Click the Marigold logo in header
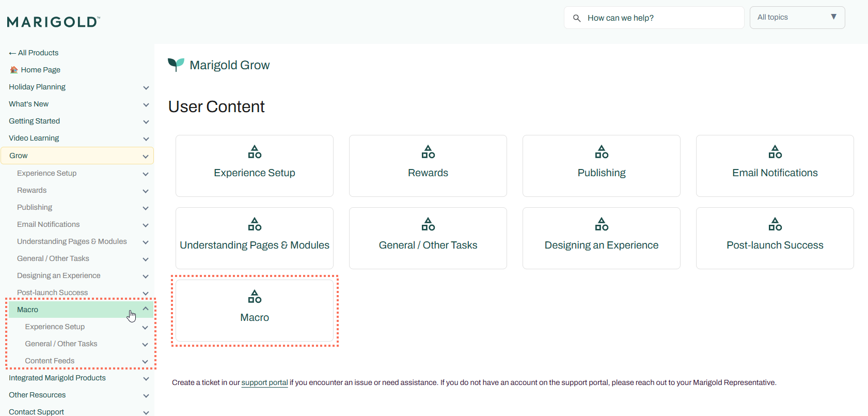 point(53,22)
